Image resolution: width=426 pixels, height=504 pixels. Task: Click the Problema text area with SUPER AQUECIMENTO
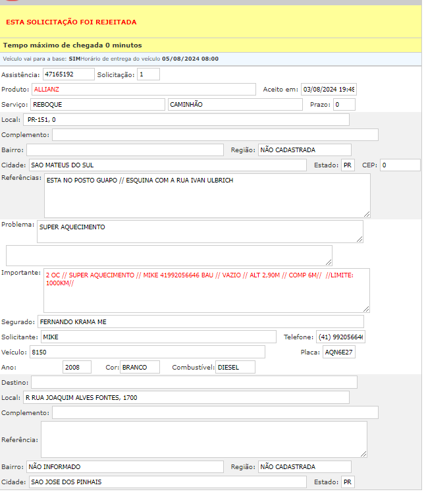coord(200,231)
